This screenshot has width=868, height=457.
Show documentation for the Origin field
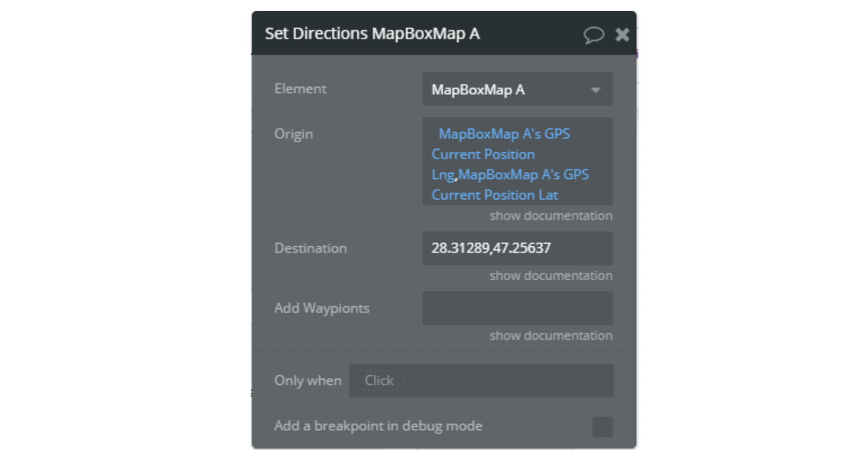click(551, 215)
